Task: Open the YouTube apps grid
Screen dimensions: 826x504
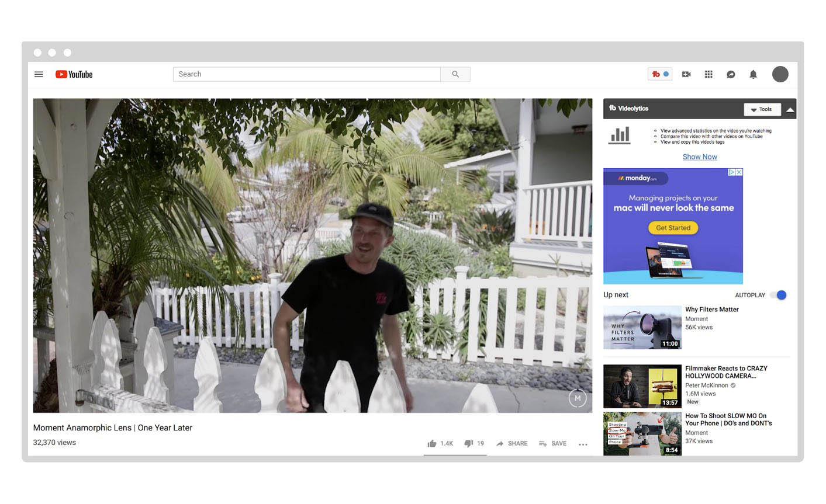Action: coord(709,74)
